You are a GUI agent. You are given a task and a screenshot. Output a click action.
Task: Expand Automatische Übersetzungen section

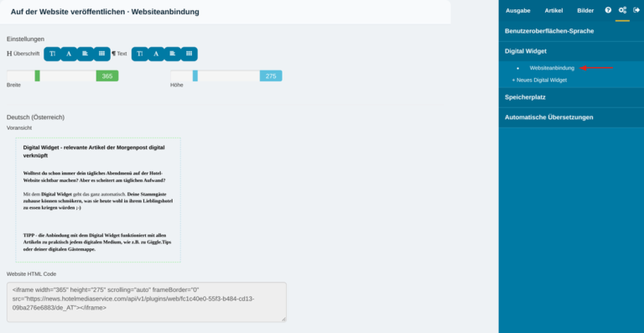pos(571,117)
